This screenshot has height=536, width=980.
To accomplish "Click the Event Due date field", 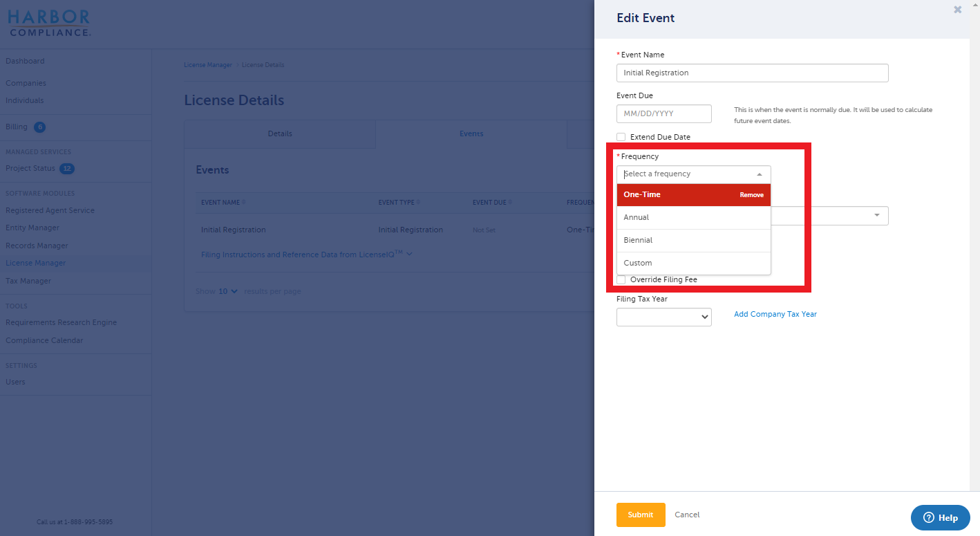I will pos(663,113).
